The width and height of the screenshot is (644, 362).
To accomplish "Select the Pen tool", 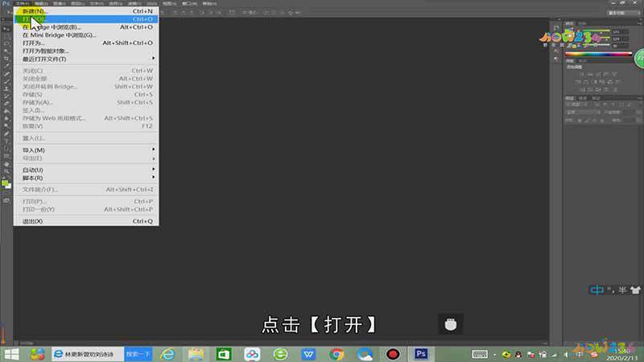I will tap(6, 134).
